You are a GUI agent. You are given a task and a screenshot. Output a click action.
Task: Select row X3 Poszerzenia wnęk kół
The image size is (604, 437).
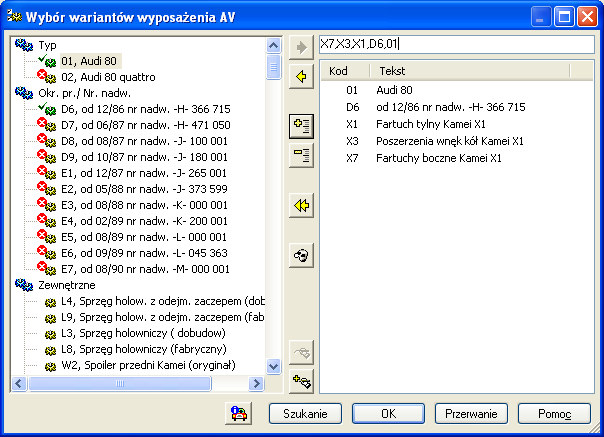click(457, 141)
